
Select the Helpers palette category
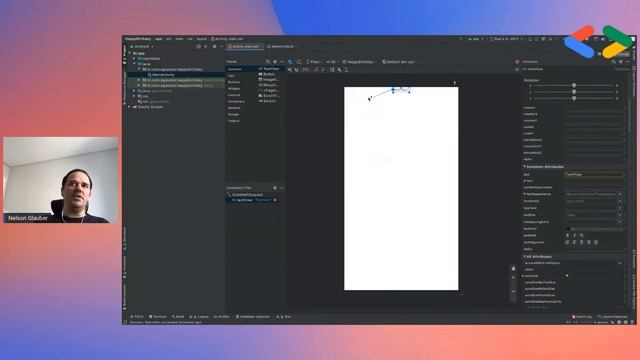point(234,108)
